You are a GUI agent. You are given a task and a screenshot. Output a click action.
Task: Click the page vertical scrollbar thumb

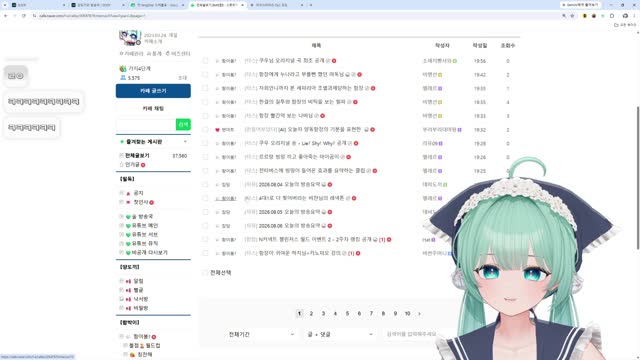pyautogui.click(x=638, y=178)
